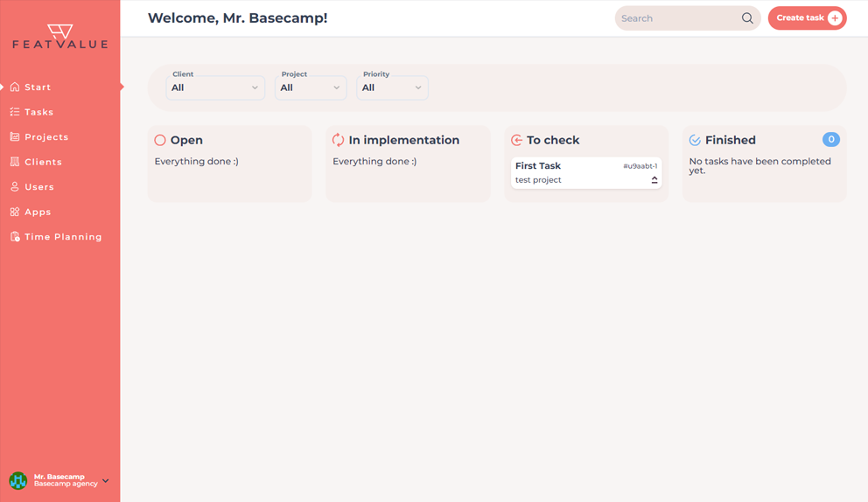This screenshot has width=868, height=502.
Task: Click the FeatValue logo
Action: [x=59, y=36]
